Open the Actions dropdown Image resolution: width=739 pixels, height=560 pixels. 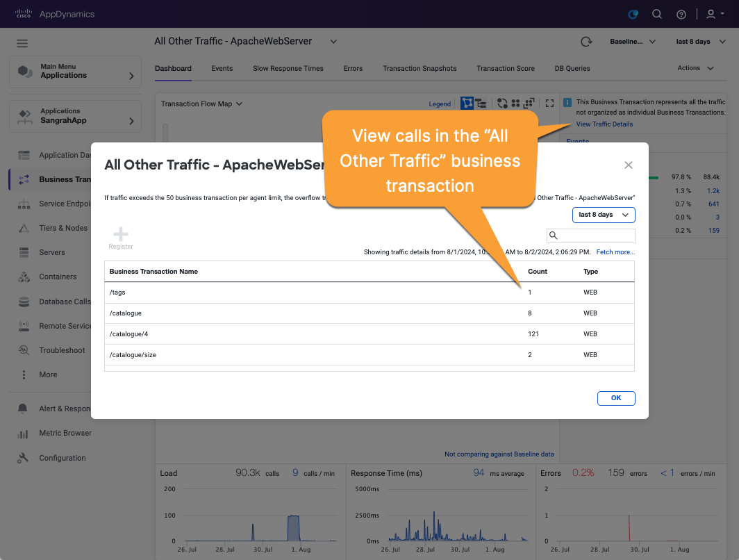(x=696, y=68)
